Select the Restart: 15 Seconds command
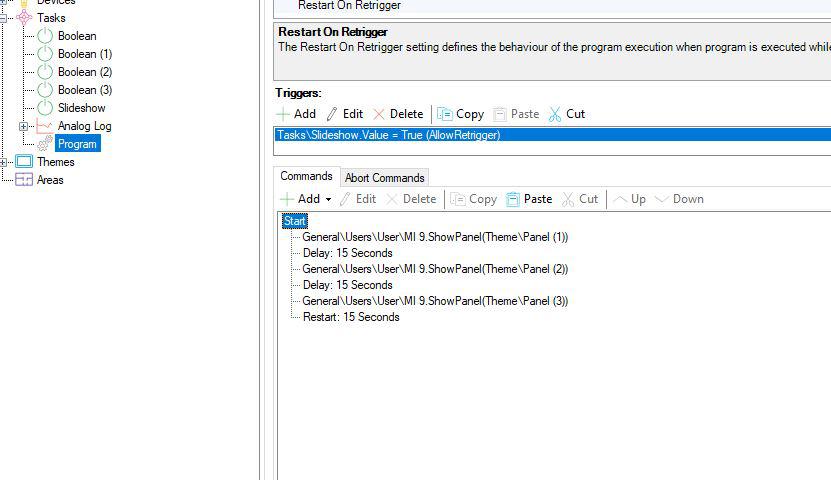This screenshot has height=480, width=831. click(350, 317)
